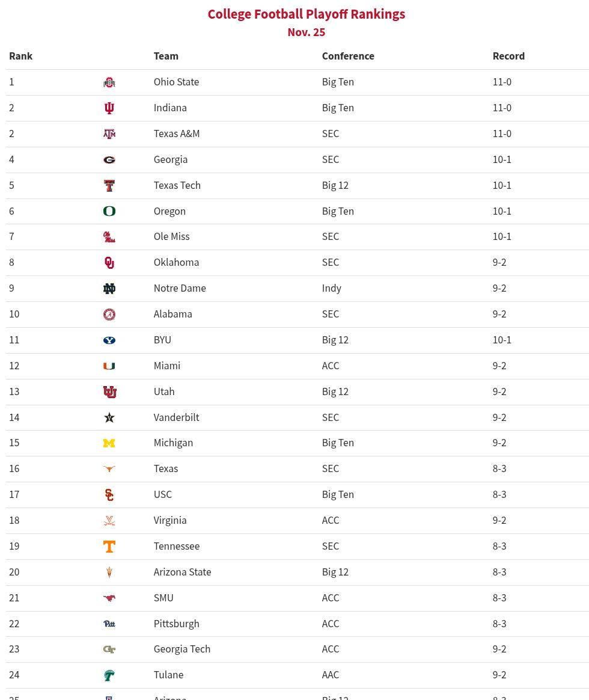This screenshot has width=589, height=700.
Task: Click the College Football Playoff Rankings title
Action: pyautogui.click(x=307, y=14)
